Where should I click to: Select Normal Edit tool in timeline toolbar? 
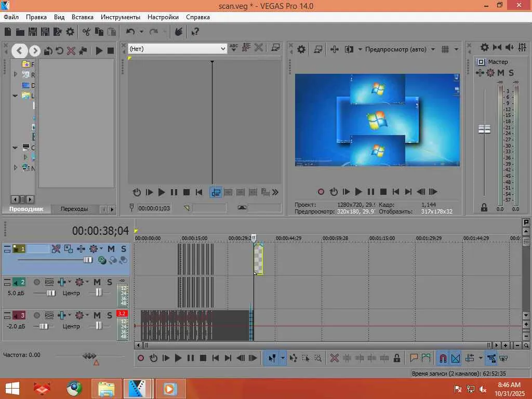coord(272,358)
